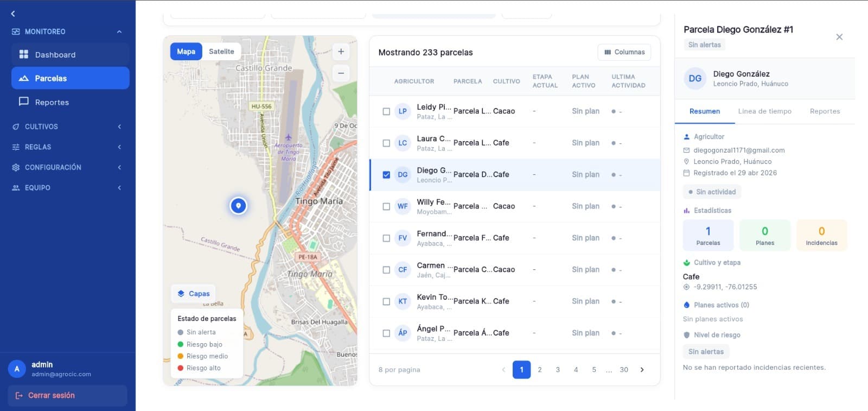Screen dimensions: 868x411
Task: Go to next page with arrow
Action: coord(642,370)
